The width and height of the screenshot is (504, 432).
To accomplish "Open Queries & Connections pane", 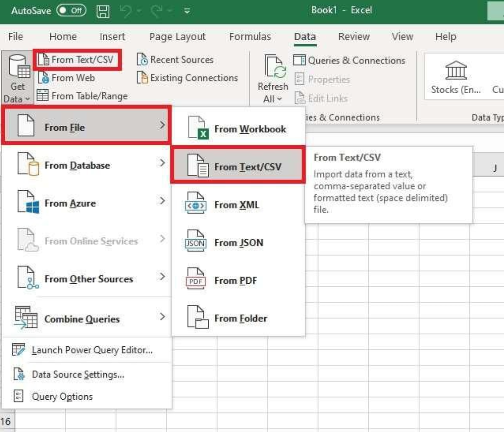I will [x=350, y=60].
